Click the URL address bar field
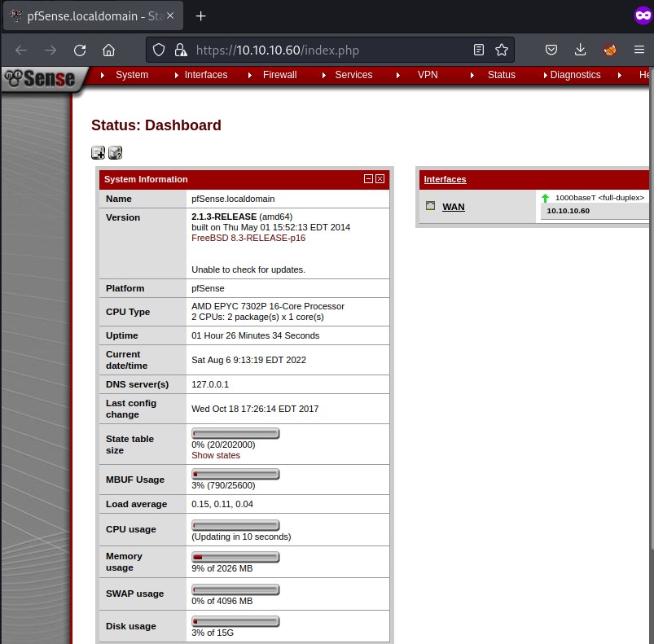Viewport: 654px width, 644px height. click(x=326, y=50)
